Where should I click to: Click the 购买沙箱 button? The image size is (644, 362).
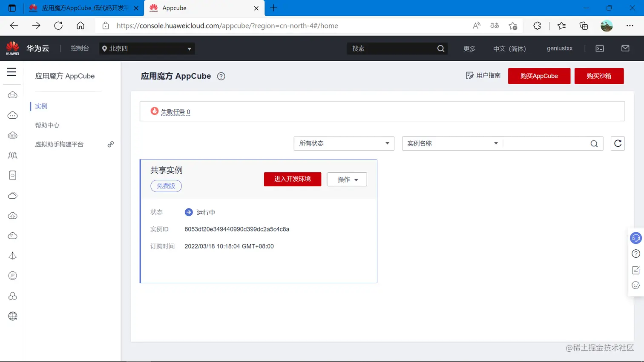pos(599,76)
